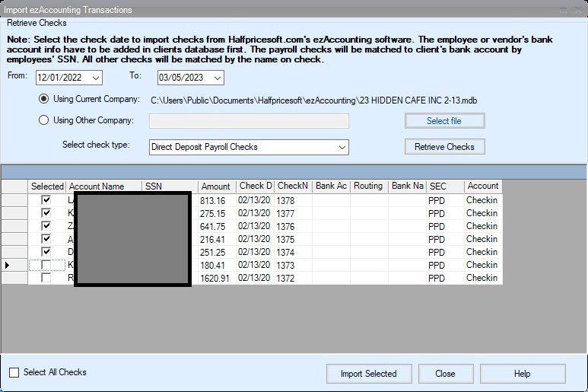
Task: Close the Import ezAccounting Transactions window
Action: (580, 10)
